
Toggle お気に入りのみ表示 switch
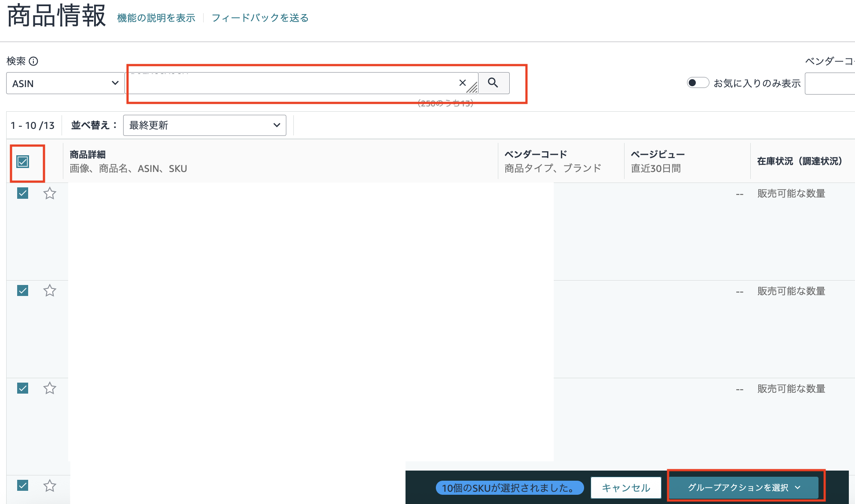698,83
